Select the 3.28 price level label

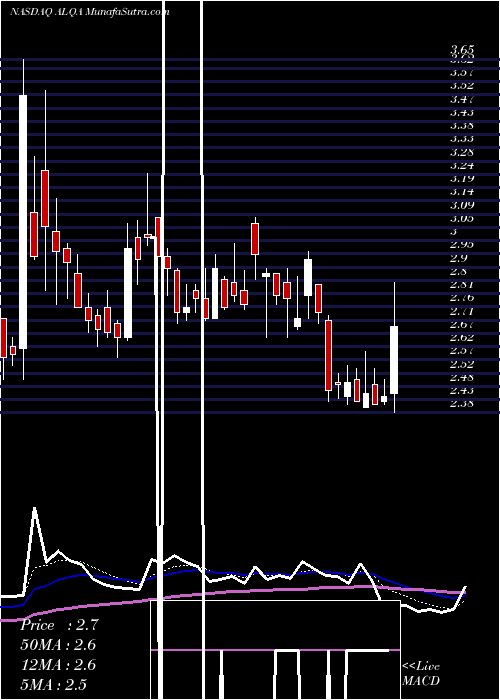coord(462,152)
